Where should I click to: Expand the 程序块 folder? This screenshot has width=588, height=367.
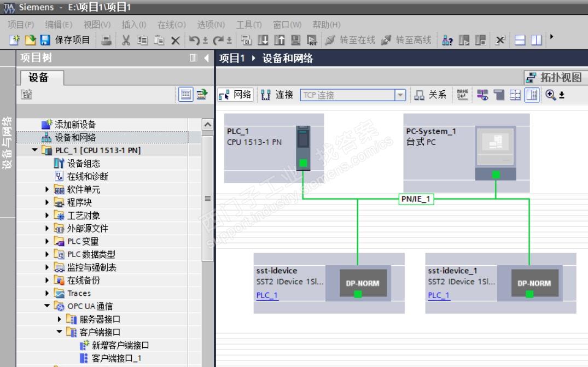[x=47, y=202]
